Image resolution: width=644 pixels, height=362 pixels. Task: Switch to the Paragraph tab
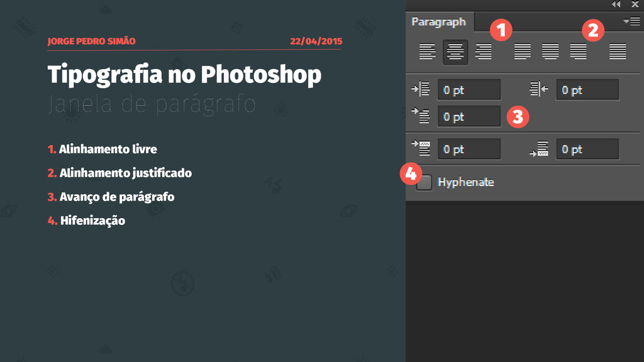point(438,22)
